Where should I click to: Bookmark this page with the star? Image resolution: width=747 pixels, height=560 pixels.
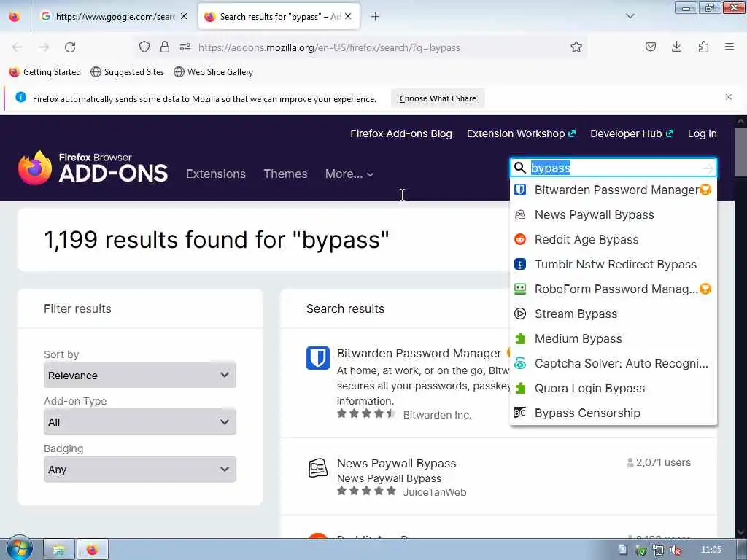576,47
